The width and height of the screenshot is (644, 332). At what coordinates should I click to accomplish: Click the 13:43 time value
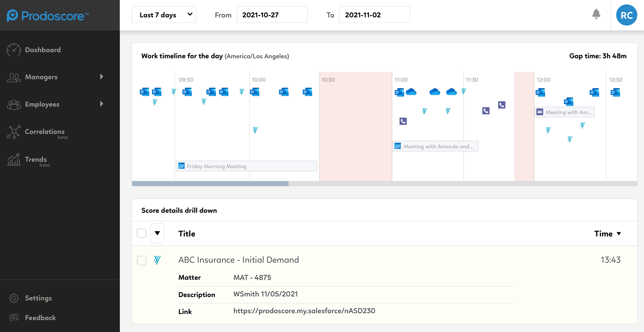[611, 260]
